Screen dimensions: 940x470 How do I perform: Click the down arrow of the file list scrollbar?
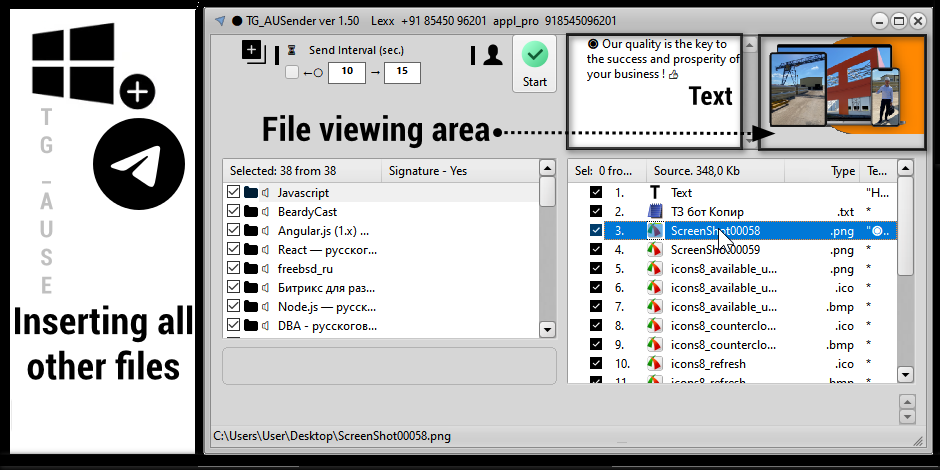tap(906, 375)
